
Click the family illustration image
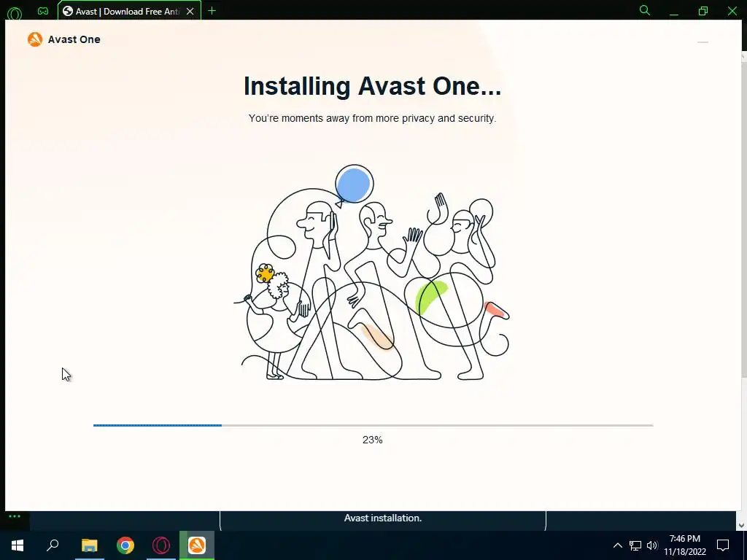[373, 273]
